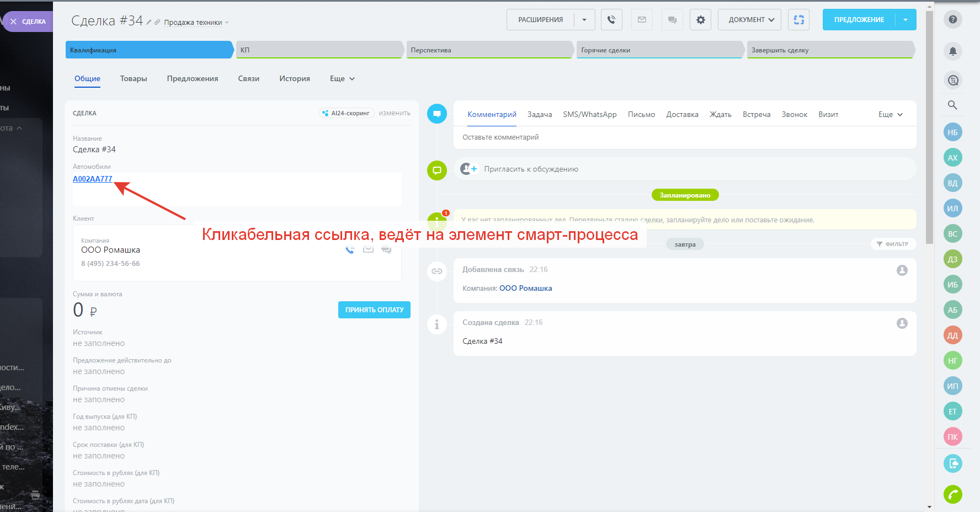Click the green phone dialer icon
Image resolution: width=980 pixels, height=512 pixels.
[x=952, y=494]
